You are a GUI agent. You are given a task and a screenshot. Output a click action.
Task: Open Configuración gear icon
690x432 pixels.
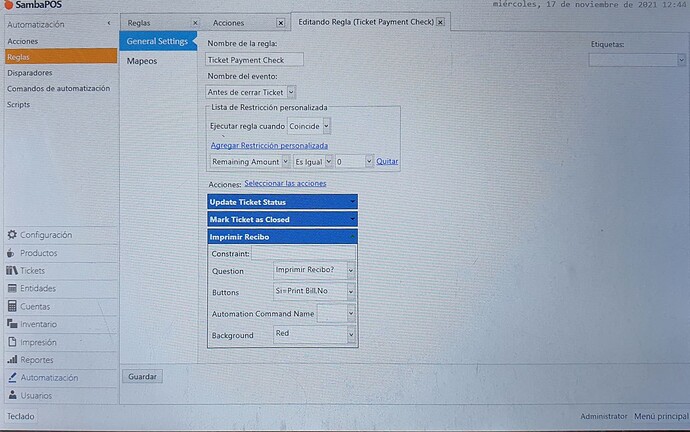tap(12, 235)
